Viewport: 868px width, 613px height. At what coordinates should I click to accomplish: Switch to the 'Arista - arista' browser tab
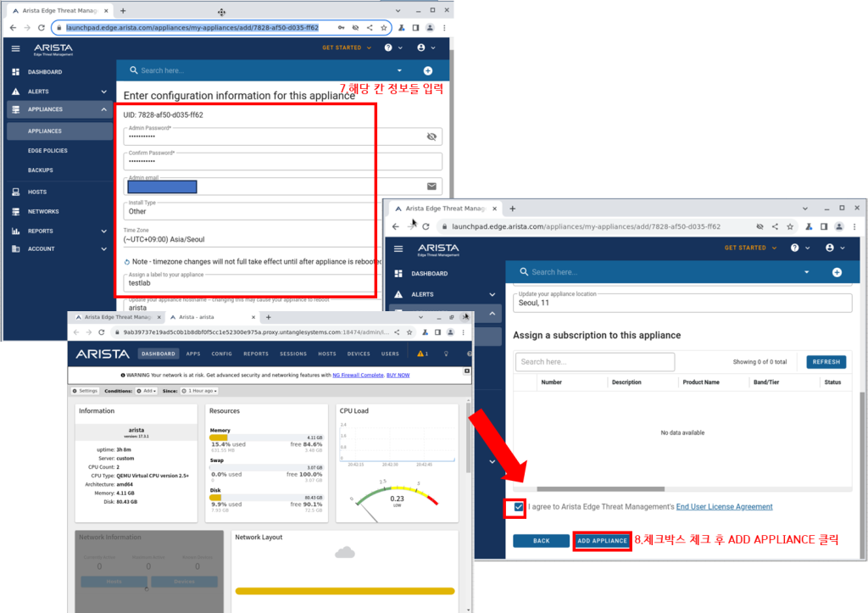[x=213, y=317]
